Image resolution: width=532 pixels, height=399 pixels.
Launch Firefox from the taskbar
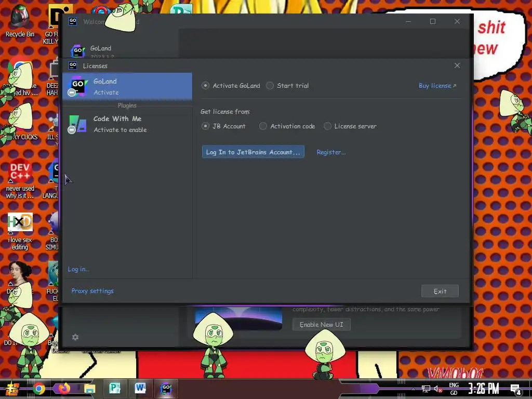pos(64,389)
